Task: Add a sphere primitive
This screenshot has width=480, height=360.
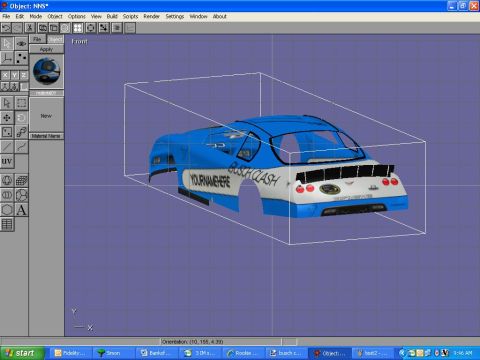Action: [7, 181]
